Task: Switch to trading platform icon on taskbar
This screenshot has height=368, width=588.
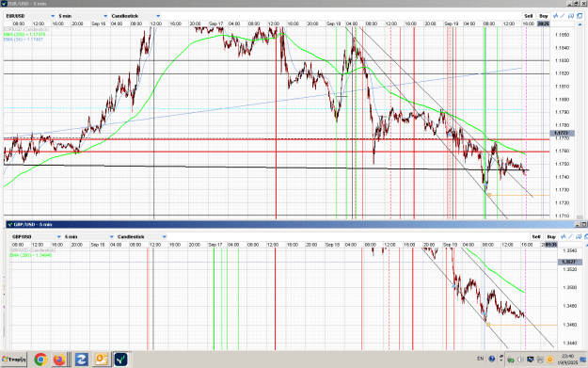Action: pos(120,360)
